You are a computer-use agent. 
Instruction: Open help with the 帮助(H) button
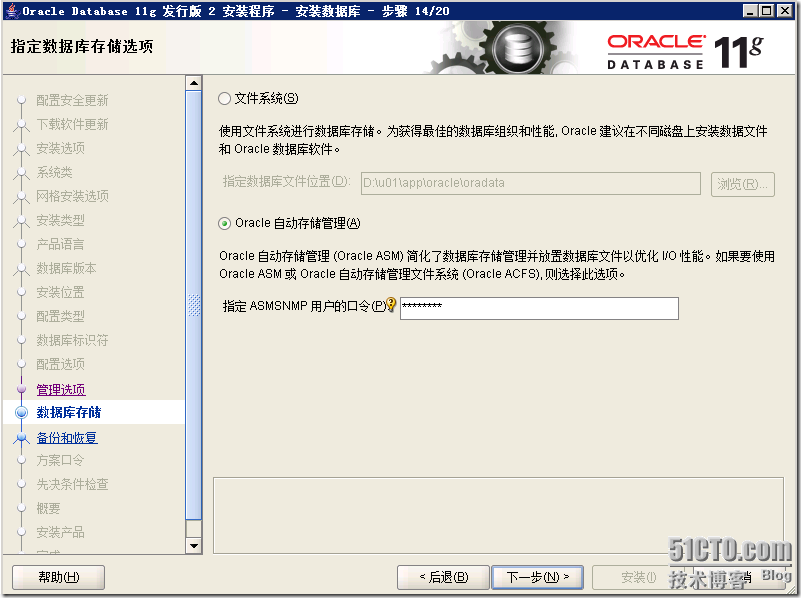(58, 578)
